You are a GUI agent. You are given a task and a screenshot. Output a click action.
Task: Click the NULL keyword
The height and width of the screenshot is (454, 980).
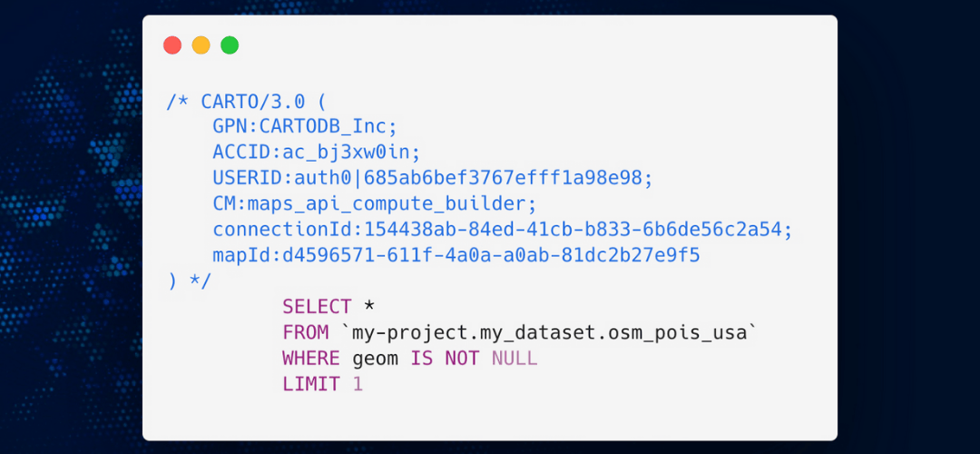tap(514, 359)
